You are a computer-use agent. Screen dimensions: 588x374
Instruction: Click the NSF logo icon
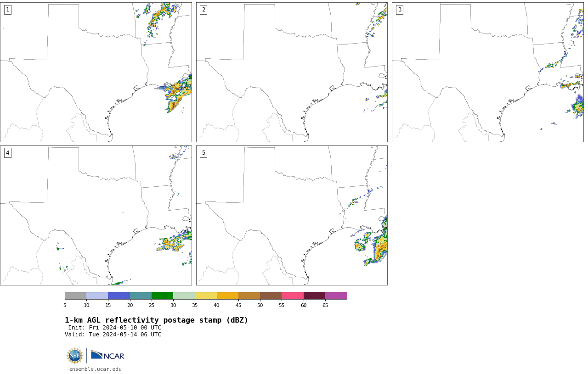[x=75, y=356]
